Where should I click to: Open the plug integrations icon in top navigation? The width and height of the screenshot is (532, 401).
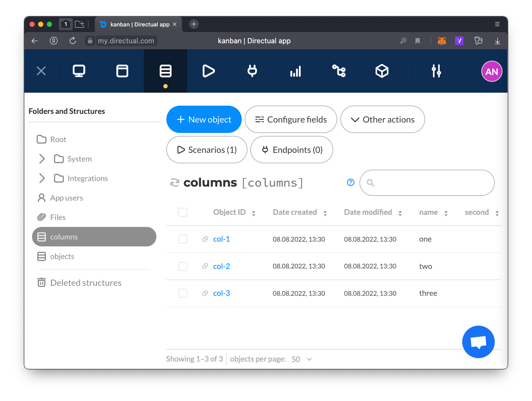(252, 71)
